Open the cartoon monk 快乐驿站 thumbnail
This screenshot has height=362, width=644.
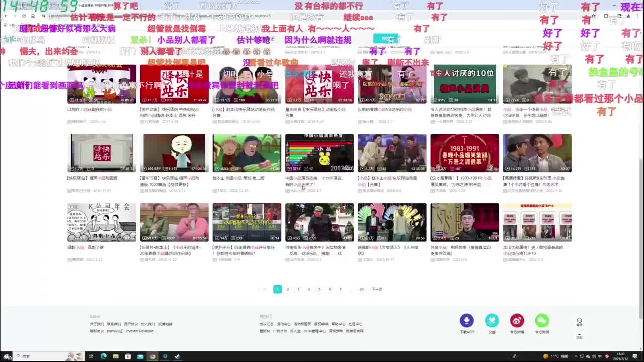click(174, 153)
